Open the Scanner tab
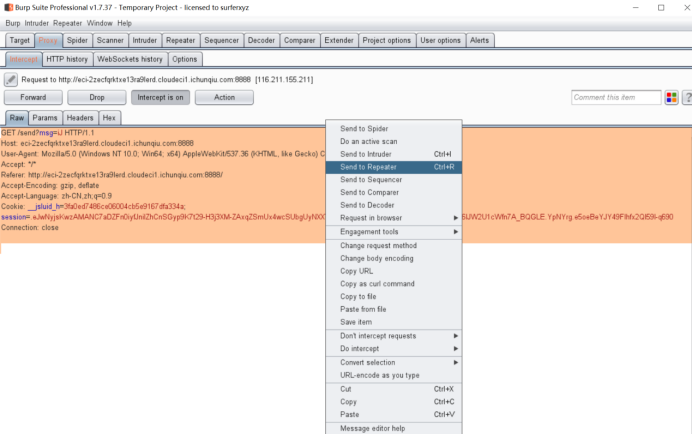693x435 pixels. [x=110, y=40]
